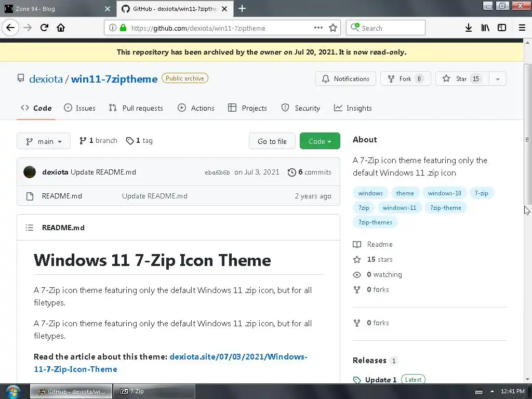Open the README table of contents icon
Image resolution: width=532 pixels, height=399 pixels.
point(30,228)
